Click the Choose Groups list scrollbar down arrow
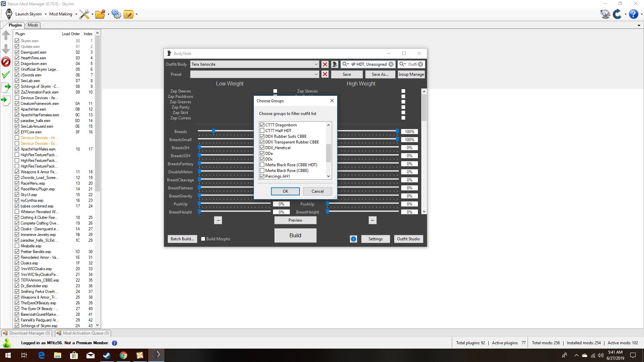 click(329, 176)
